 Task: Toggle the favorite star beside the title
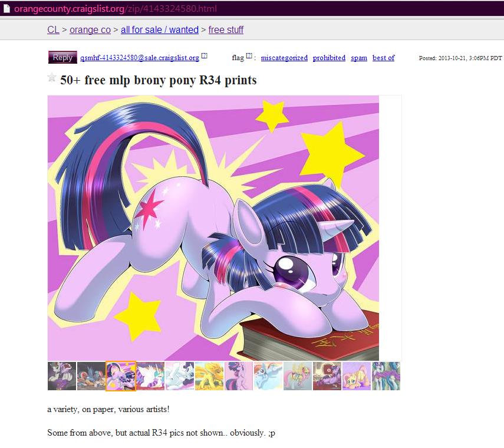pos(52,77)
